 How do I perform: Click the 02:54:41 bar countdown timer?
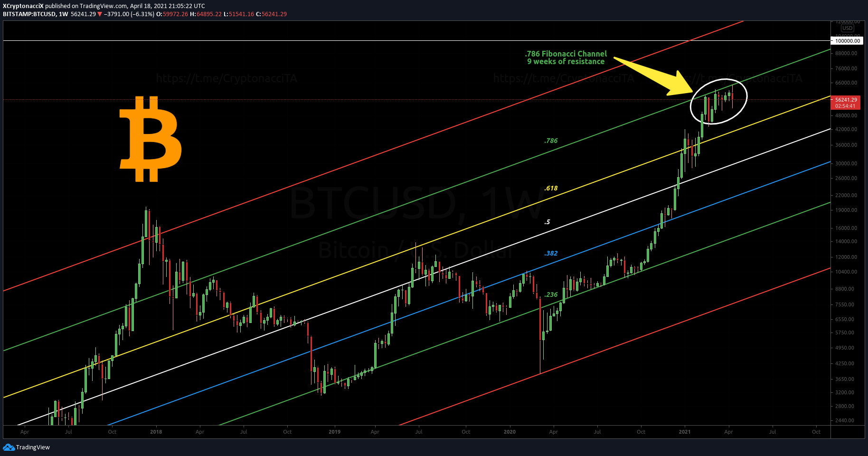coord(846,106)
